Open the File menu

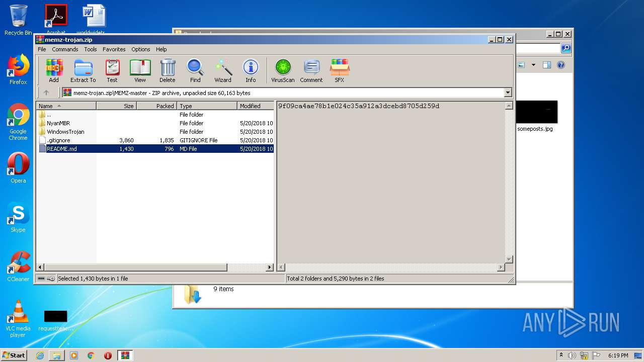(x=42, y=49)
